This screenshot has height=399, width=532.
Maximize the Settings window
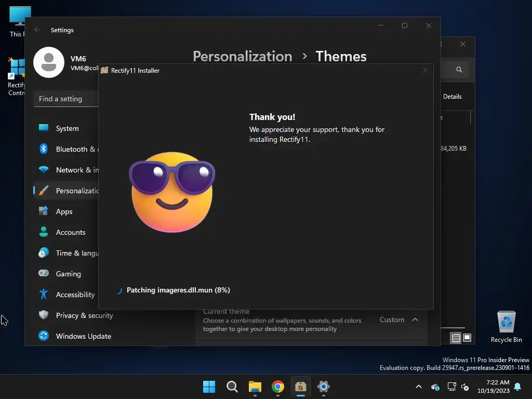404,25
